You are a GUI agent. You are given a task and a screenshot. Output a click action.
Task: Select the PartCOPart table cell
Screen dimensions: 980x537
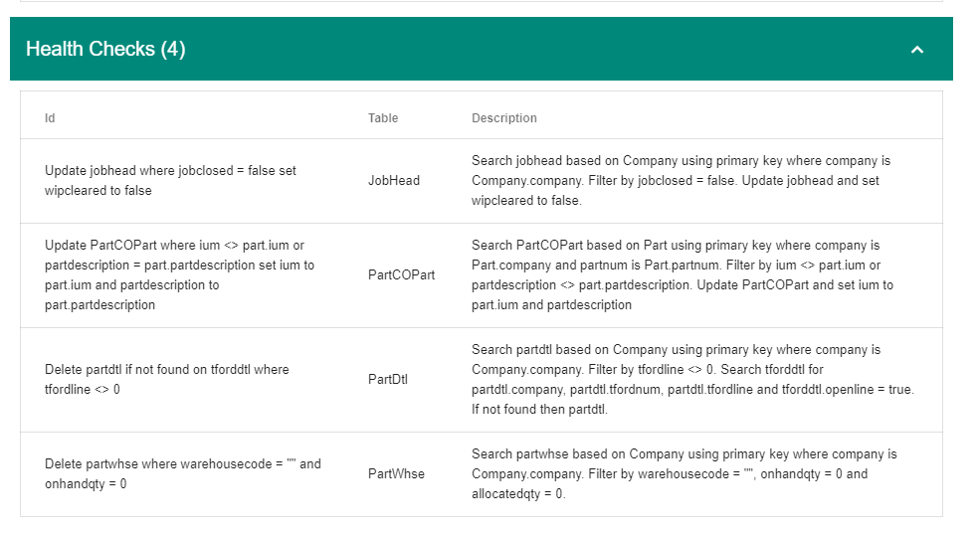(x=401, y=274)
